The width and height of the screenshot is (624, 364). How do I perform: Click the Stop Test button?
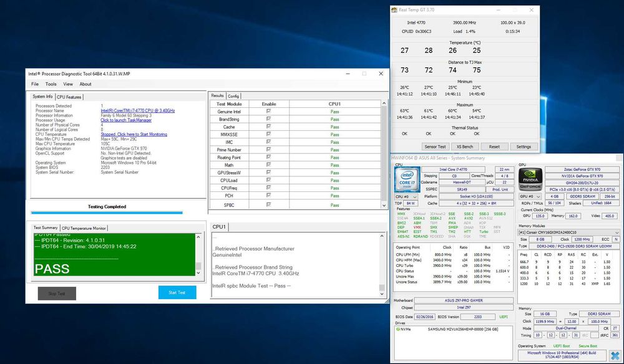click(x=57, y=294)
